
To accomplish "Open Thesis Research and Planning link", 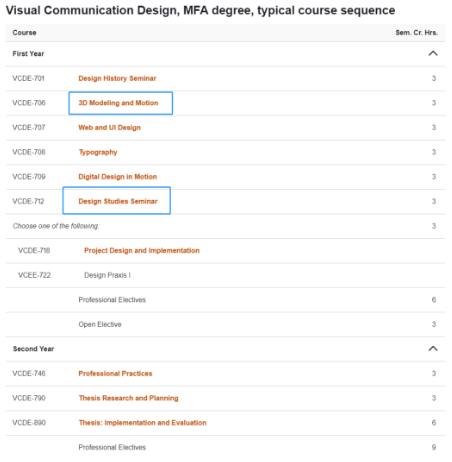I will [x=129, y=398].
